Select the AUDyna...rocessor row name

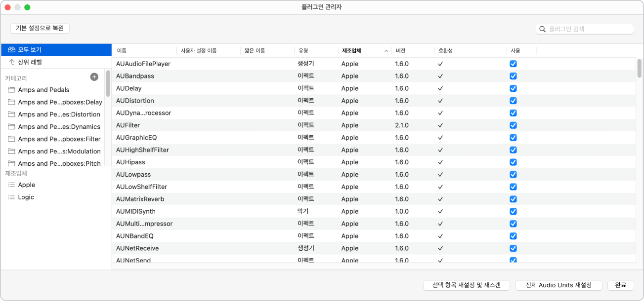[x=143, y=113]
